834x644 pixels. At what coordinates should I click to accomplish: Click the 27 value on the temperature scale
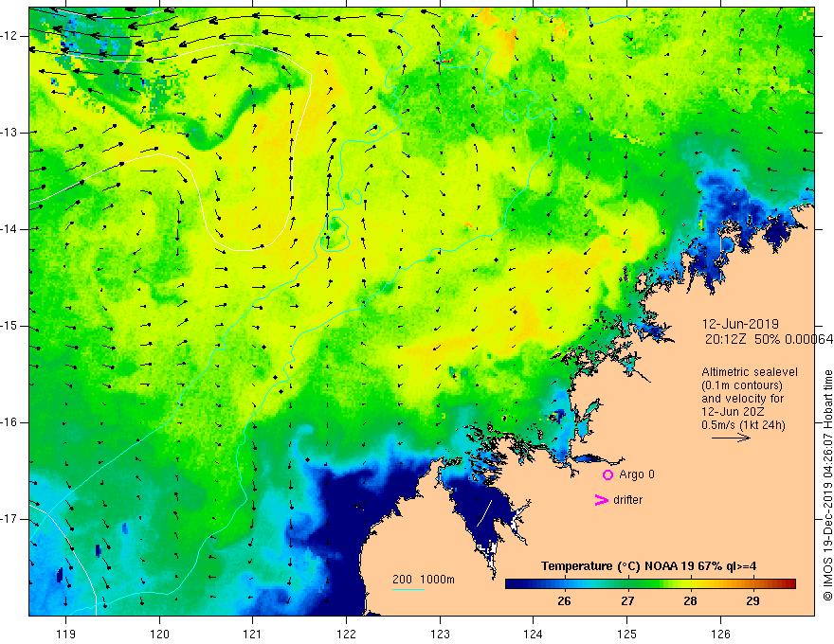(x=627, y=601)
